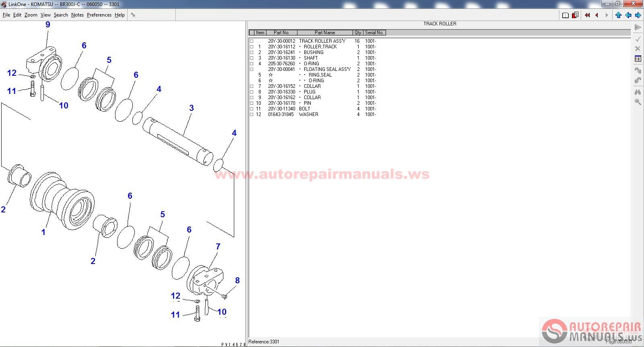The height and width of the screenshot is (347, 644).
Task: Select the BOLT row checkbox
Action: [x=252, y=109]
